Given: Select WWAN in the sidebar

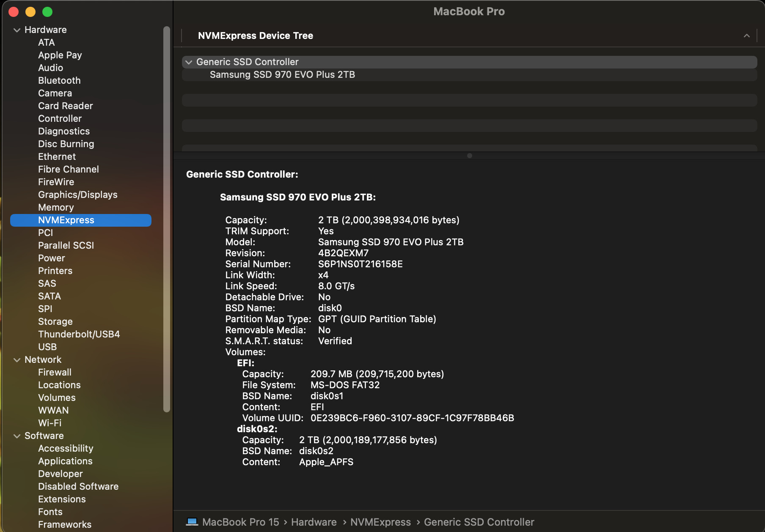Looking at the screenshot, I should pyautogui.click(x=53, y=410).
